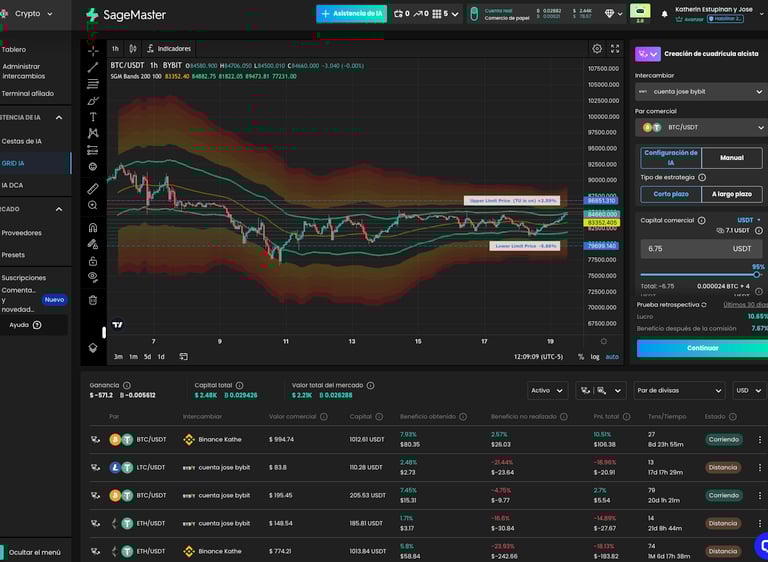Toggle magnet mode in drawing toolbar
The image size is (768, 562).
93,227
